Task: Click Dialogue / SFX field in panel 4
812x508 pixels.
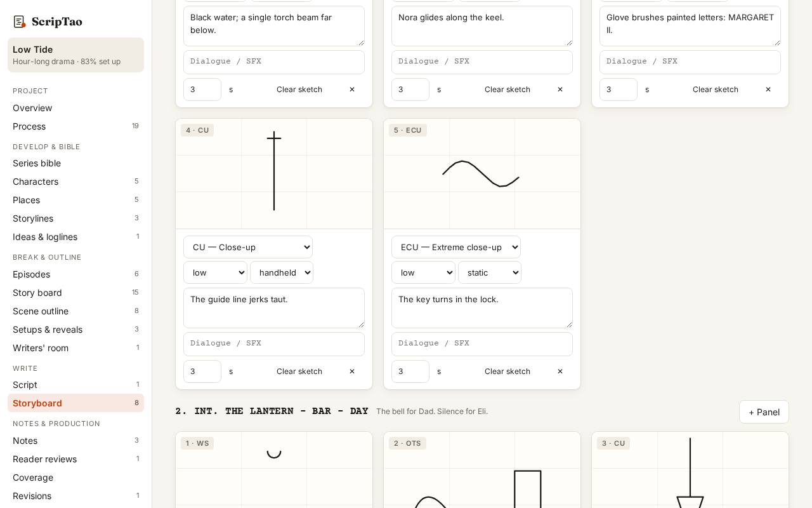Action: pos(274,344)
